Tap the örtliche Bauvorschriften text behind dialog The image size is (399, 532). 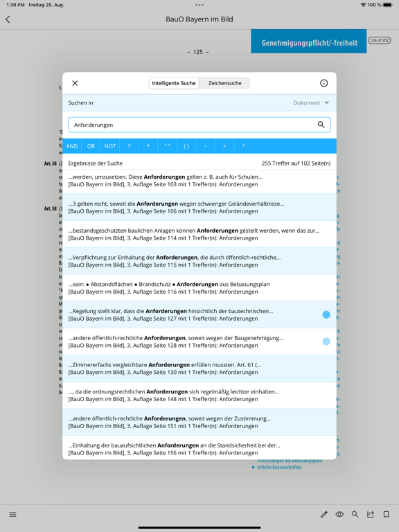[279, 467]
